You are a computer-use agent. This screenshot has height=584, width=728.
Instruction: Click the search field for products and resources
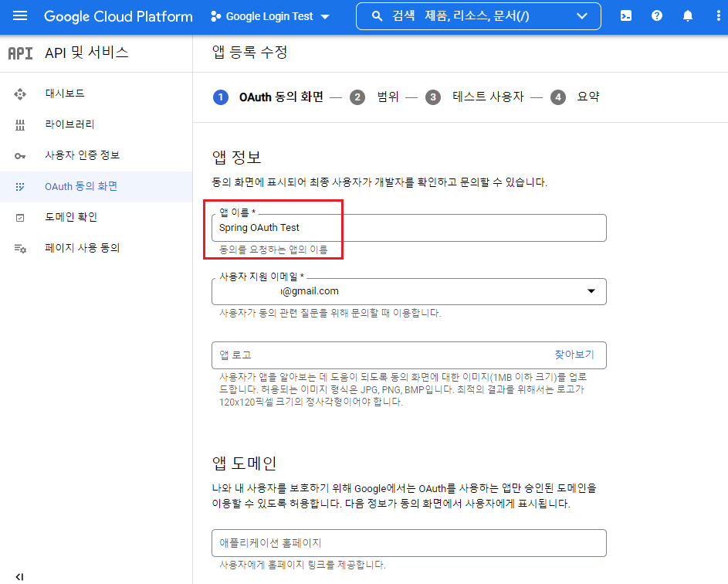tap(478, 16)
